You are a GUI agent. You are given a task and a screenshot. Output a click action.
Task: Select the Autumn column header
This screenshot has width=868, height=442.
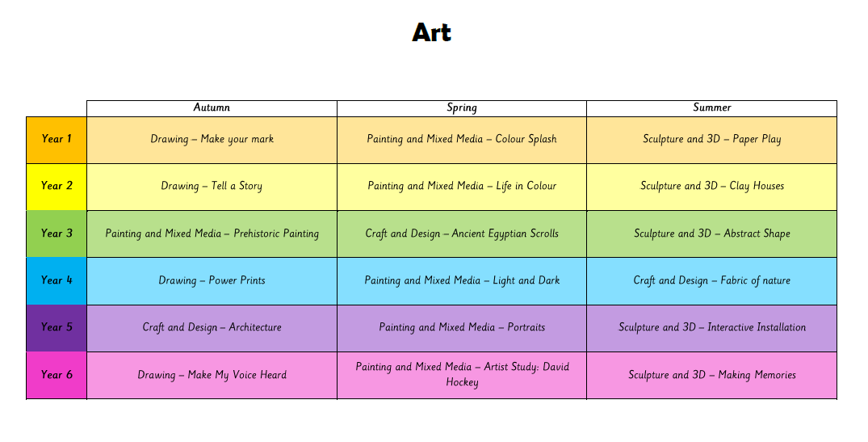pos(212,107)
